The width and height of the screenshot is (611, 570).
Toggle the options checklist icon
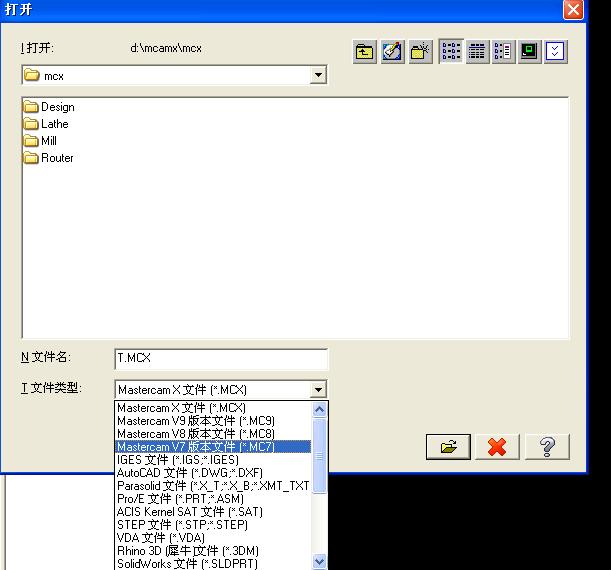pos(555,51)
